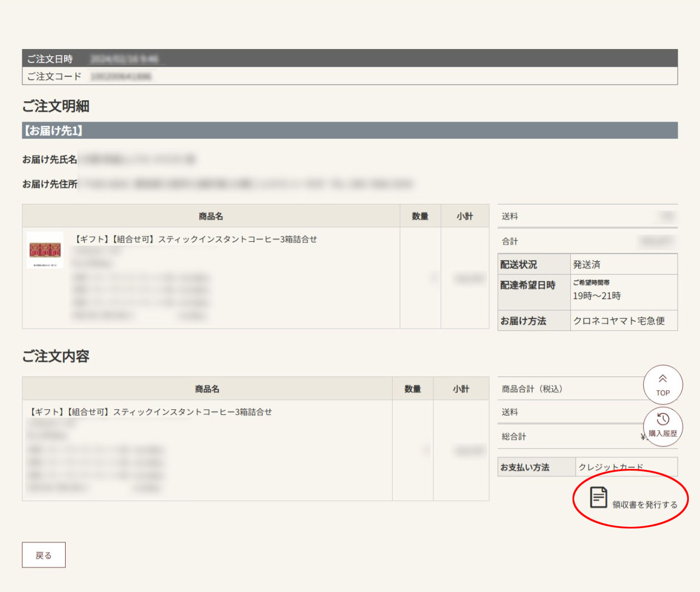This screenshot has height=592, width=700.
Task: Click the 戻る button at the bottom
Action: [43, 555]
